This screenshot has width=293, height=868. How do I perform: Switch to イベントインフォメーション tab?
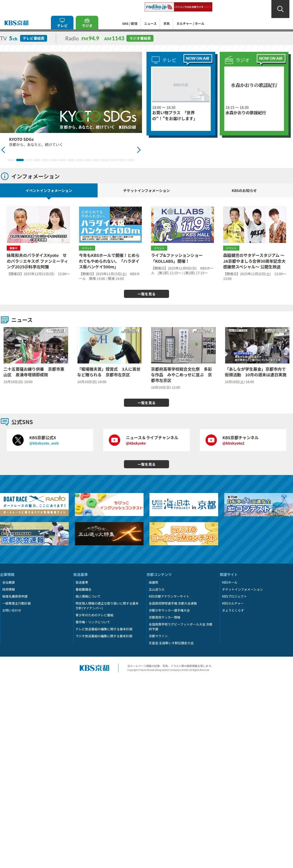click(x=49, y=190)
